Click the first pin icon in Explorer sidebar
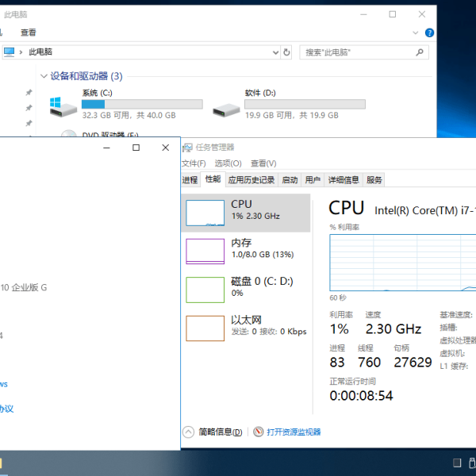Viewport: 476px width, 476px height. 29,92
